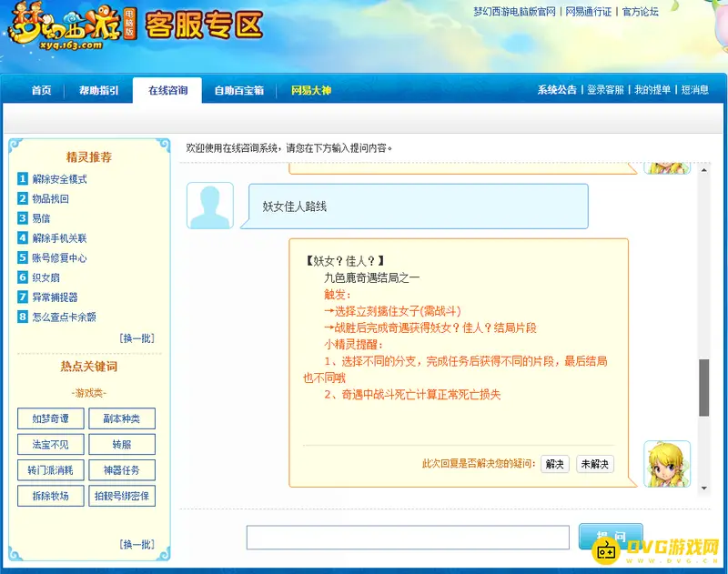Open 官方论坛 link
This screenshot has height=574, width=728.
tap(641, 12)
